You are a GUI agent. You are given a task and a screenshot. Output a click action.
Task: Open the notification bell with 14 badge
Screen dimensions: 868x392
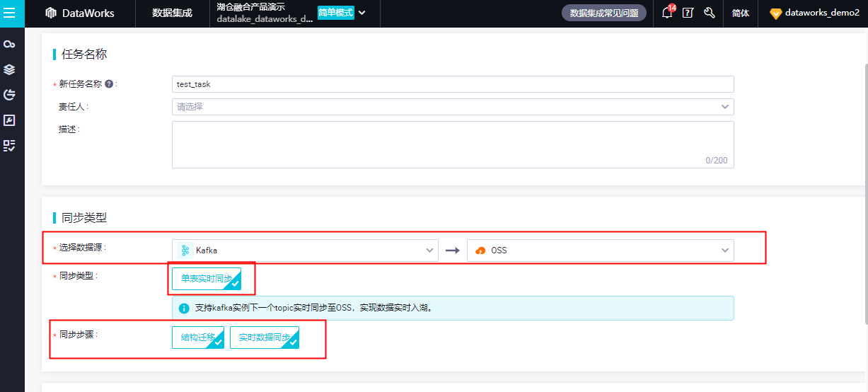pos(667,13)
